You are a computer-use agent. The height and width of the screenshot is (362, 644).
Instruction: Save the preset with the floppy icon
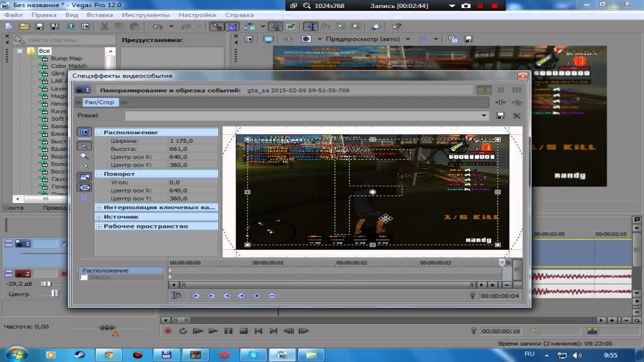(500, 116)
